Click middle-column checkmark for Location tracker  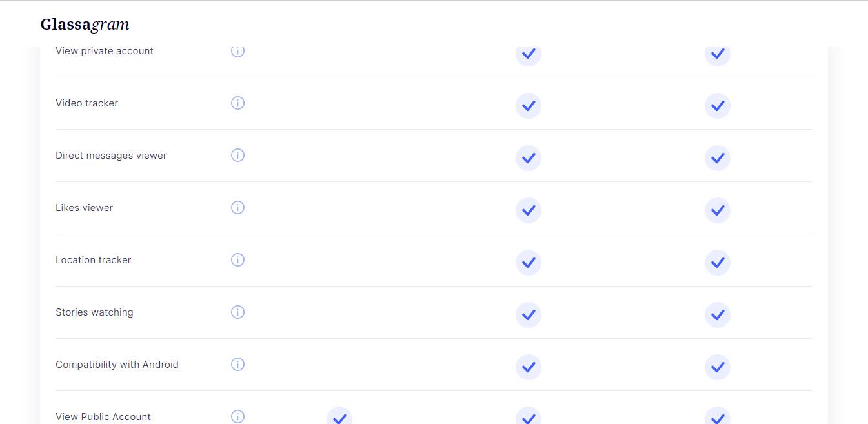(529, 263)
